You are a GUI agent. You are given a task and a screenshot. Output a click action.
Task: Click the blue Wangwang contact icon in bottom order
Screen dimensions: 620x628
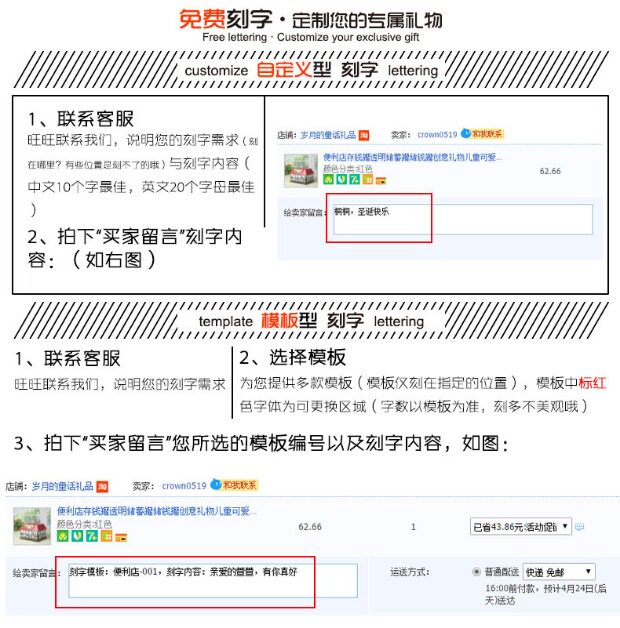(216, 484)
